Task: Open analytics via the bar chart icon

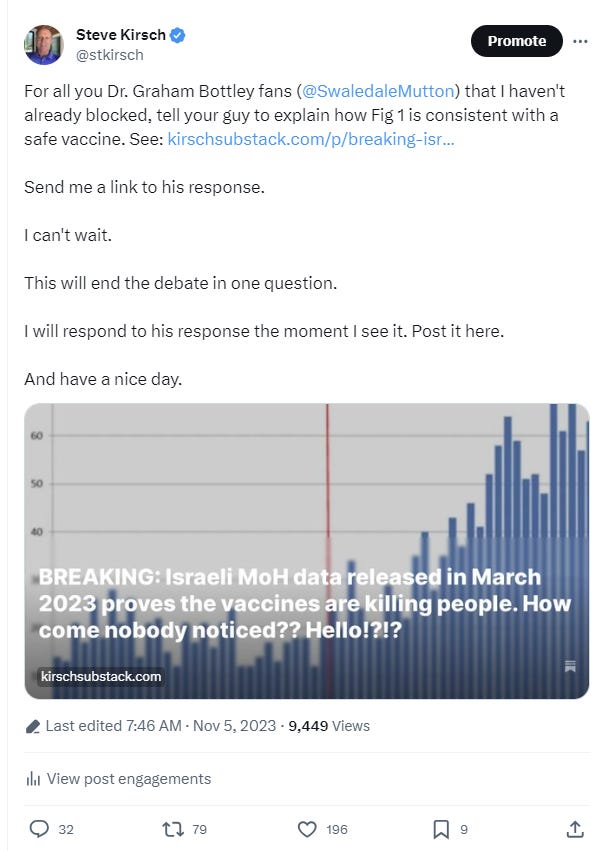Action: tap(34, 778)
